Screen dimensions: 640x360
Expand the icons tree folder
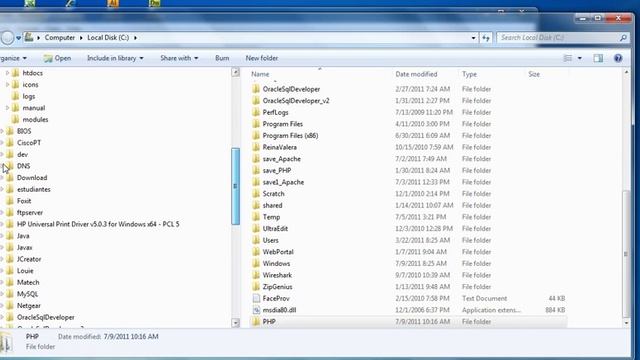point(7,84)
